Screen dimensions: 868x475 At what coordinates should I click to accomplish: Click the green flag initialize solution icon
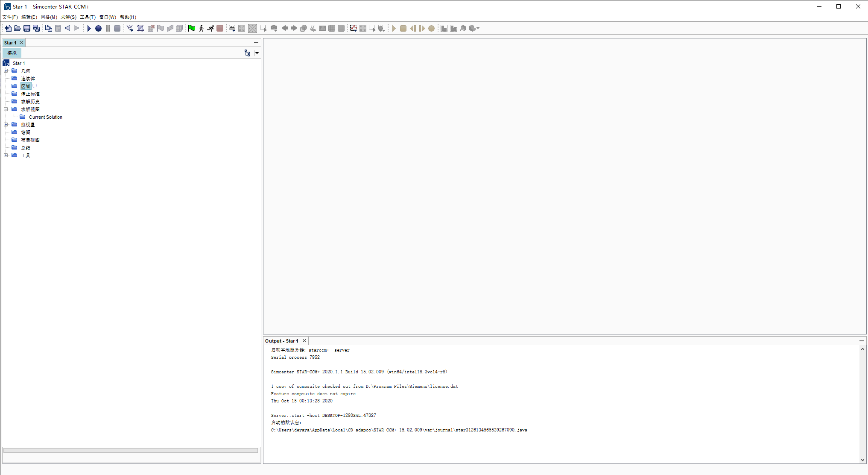click(x=192, y=28)
